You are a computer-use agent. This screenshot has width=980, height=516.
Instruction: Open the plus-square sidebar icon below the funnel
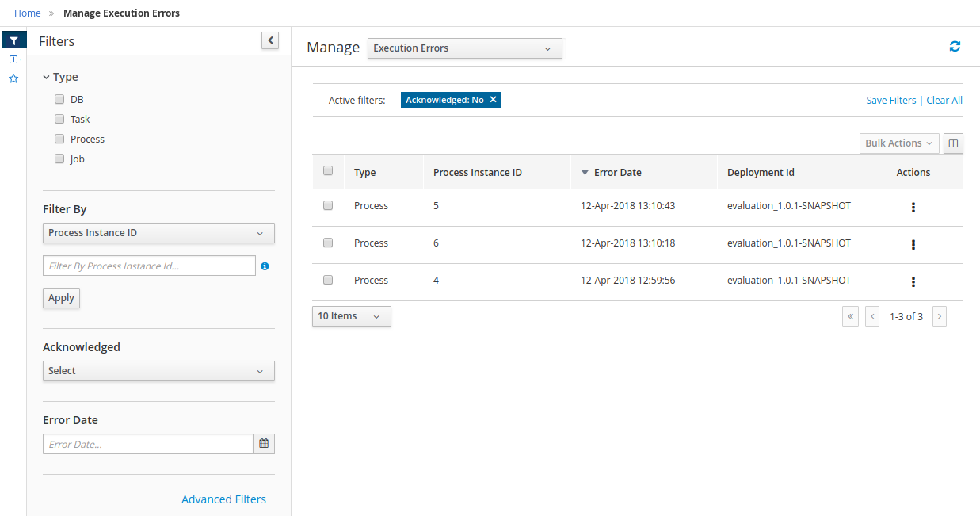tap(13, 59)
